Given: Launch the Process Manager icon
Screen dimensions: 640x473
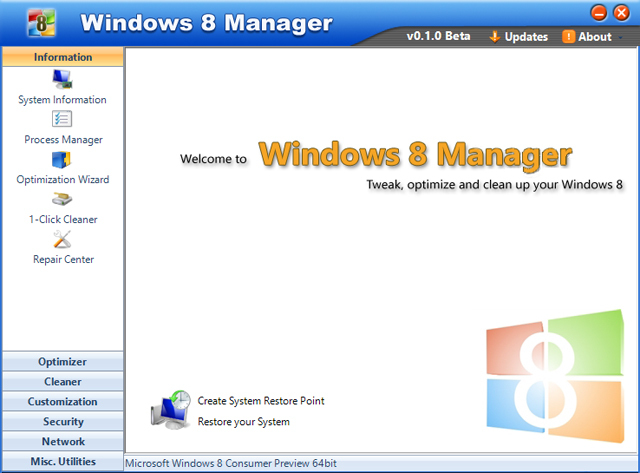Looking at the screenshot, I should [62, 120].
